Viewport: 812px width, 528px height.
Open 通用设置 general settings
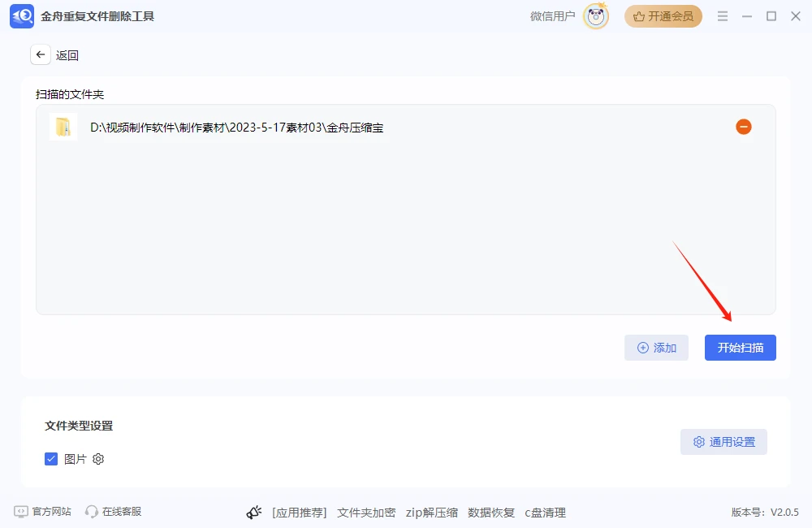(723, 442)
